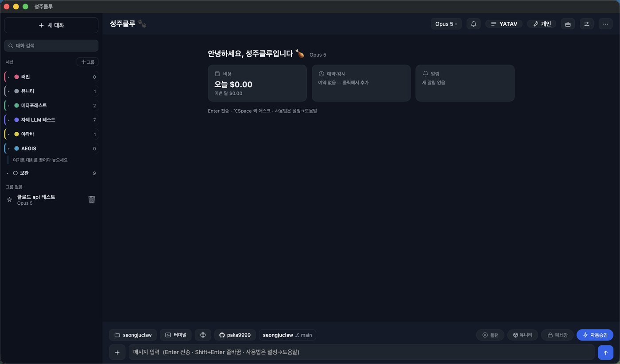Click the GitHub paka9999 account chip

pos(235,335)
